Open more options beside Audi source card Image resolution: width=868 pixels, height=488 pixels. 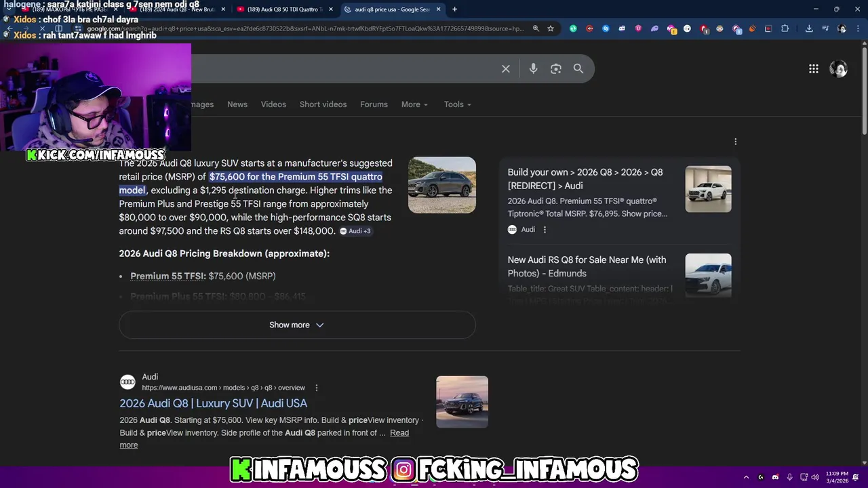pyautogui.click(x=545, y=230)
